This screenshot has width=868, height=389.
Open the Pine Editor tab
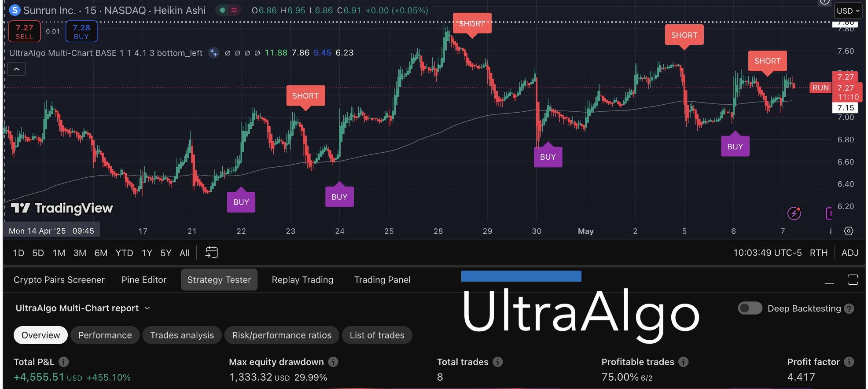point(144,280)
